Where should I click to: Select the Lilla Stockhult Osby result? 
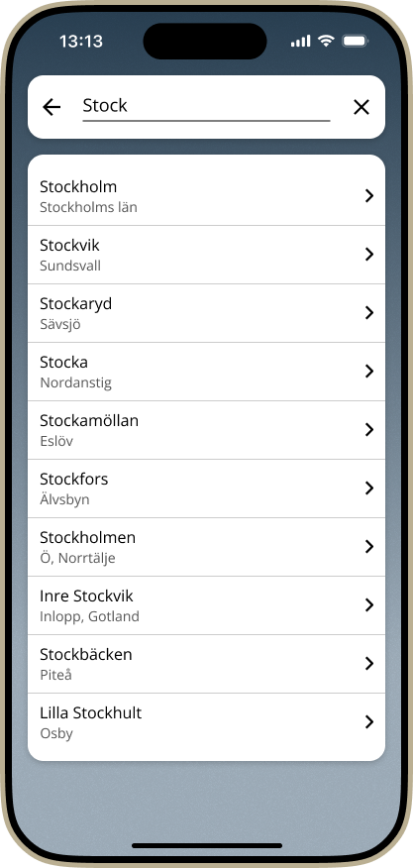(206, 722)
